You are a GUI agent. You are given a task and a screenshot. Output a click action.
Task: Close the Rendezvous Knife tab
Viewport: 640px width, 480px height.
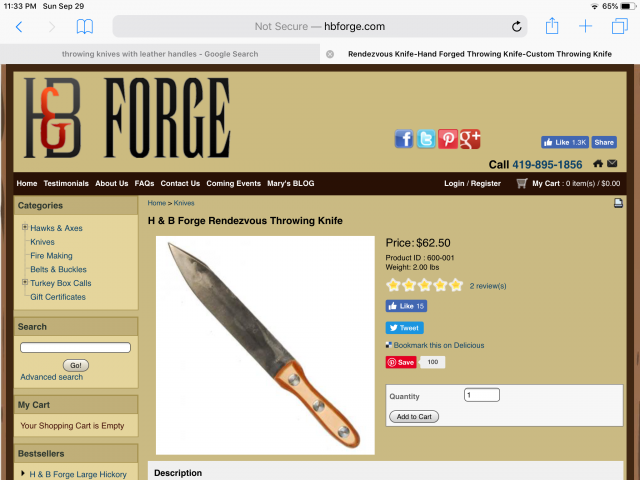click(x=330, y=54)
